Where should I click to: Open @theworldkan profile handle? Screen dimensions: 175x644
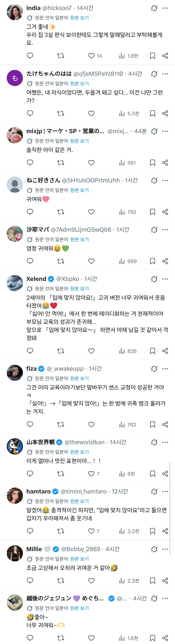(x=84, y=442)
